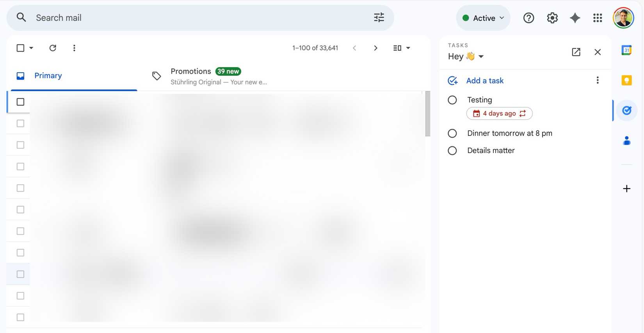Open the Testing task text
Image resolution: width=644 pixels, height=333 pixels.
click(x=480, y=100)
